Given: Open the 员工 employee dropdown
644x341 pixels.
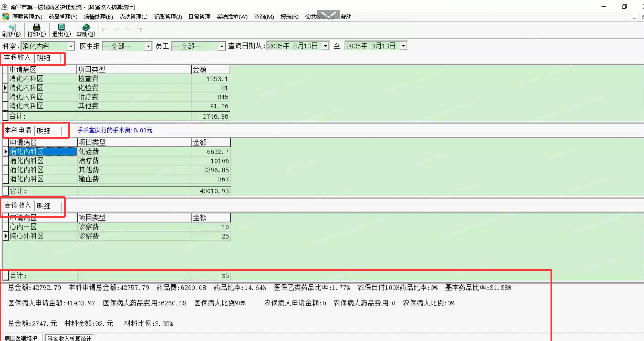Looking at the screenshot, I should tap(222, 46).
